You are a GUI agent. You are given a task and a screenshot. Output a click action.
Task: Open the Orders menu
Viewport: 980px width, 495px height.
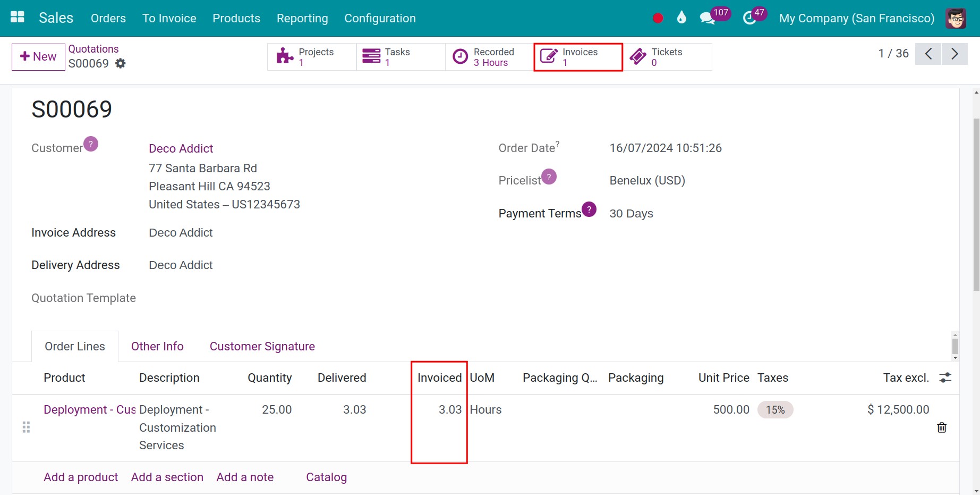[108, 18]
